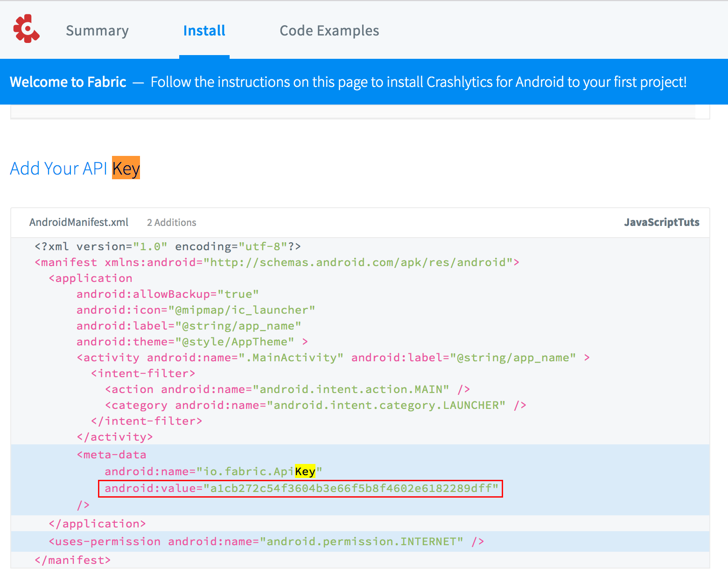The height and width of the screenshot is (576, 728).
Task: Click the android:theme AppTheme line
Action: click(x=192, y=342)
